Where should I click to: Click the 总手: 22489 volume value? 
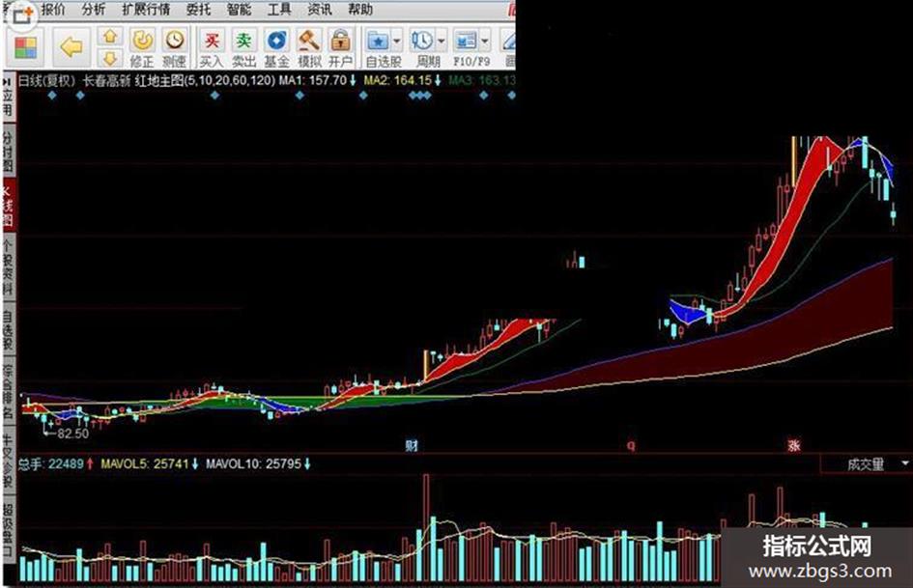50,464
